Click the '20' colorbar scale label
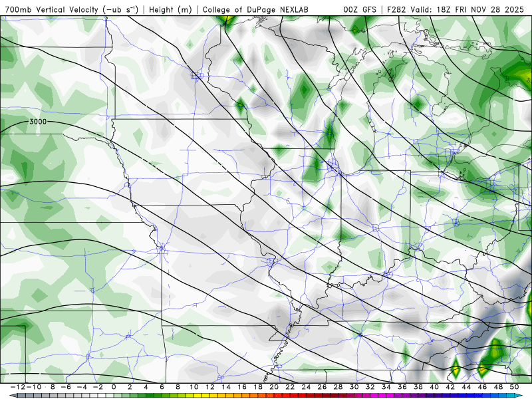532x399 pixels. click(274, 387)
